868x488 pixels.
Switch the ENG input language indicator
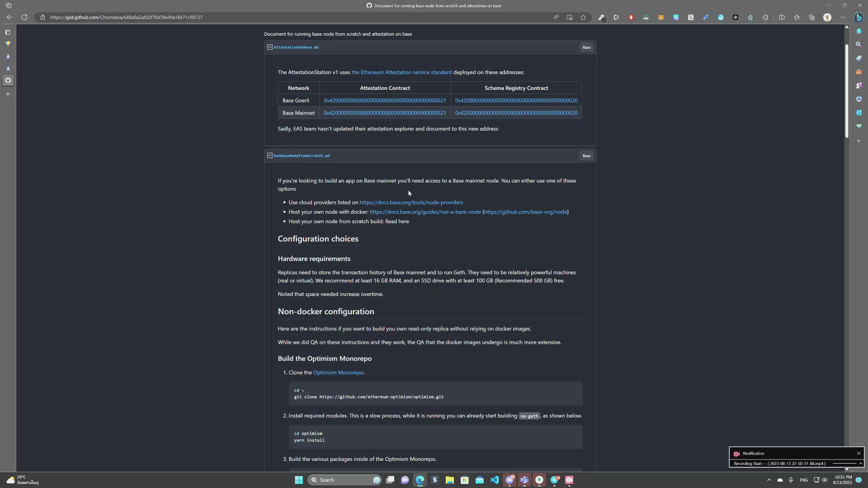803,480
